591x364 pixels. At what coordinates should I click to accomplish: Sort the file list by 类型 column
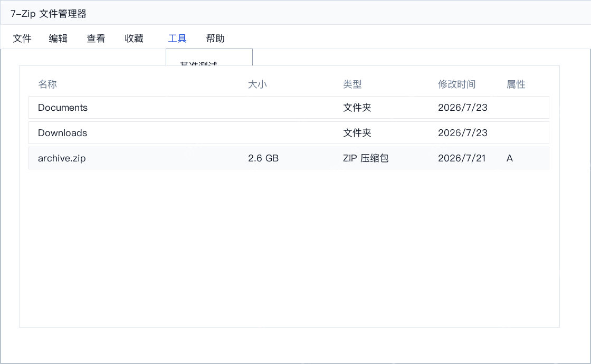point(352,84)
